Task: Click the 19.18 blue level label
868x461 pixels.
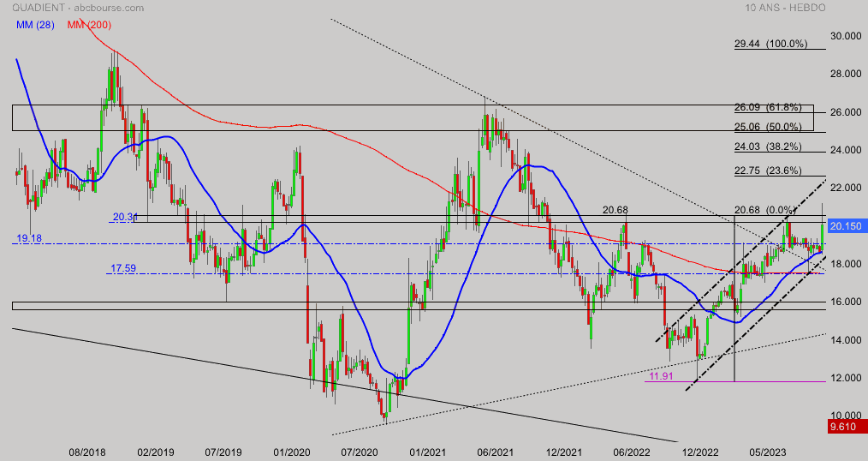Action: click(x=29, y=238)
